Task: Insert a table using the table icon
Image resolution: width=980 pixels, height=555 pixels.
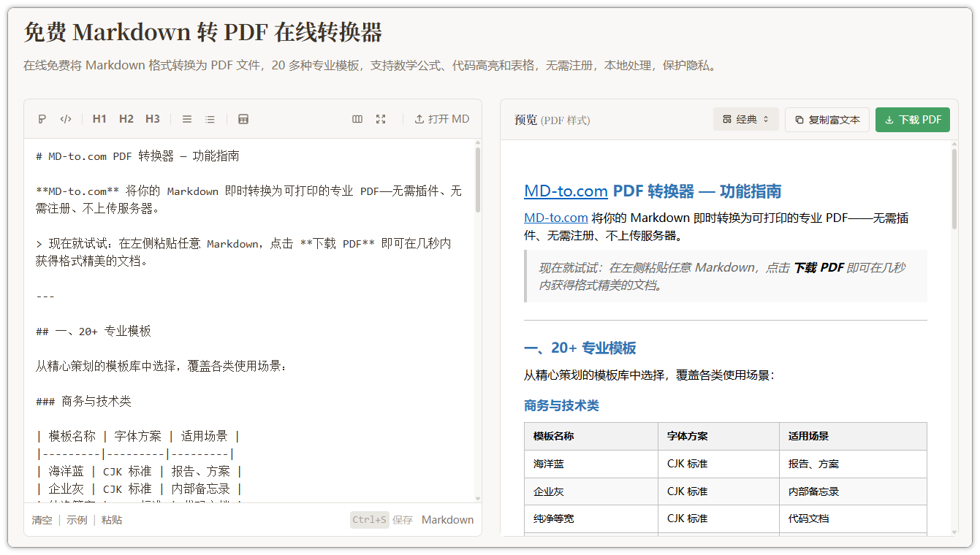Action: pyautogui.click(x=243, y=119)
